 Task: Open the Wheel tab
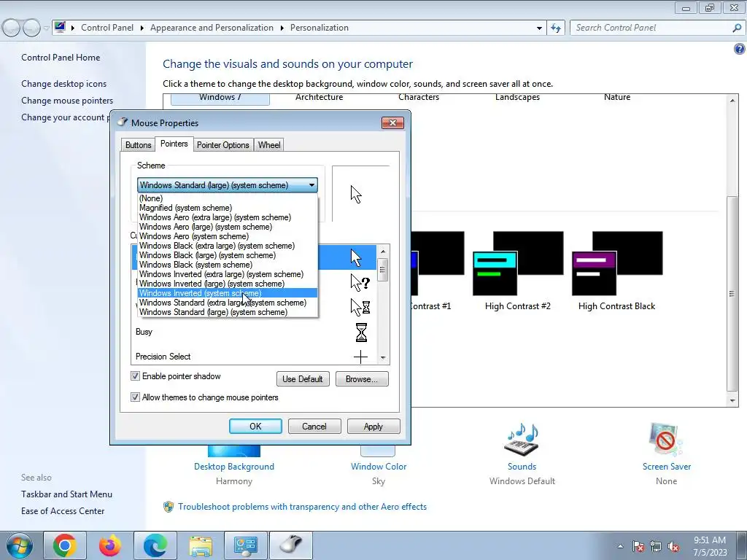[269, 145]
